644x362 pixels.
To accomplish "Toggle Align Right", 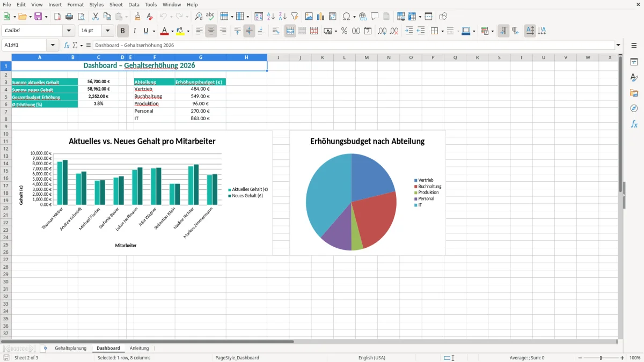I will coord(223,31).
